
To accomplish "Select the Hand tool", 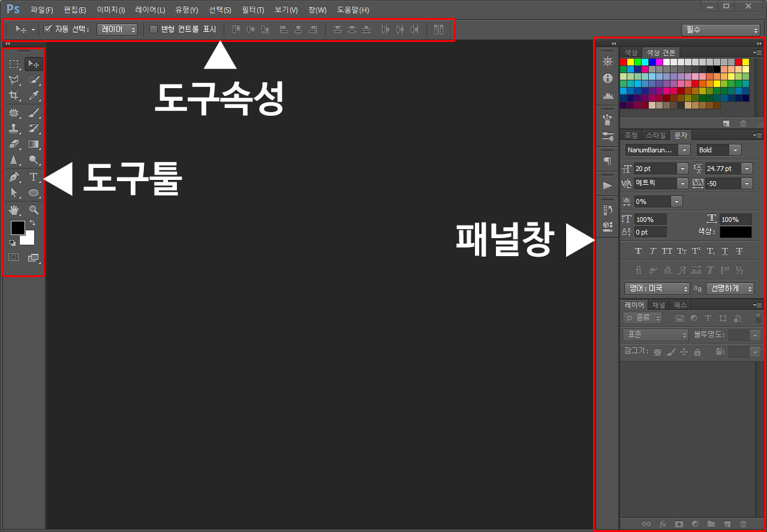I will pyautogui.click(x=14, y=210).
